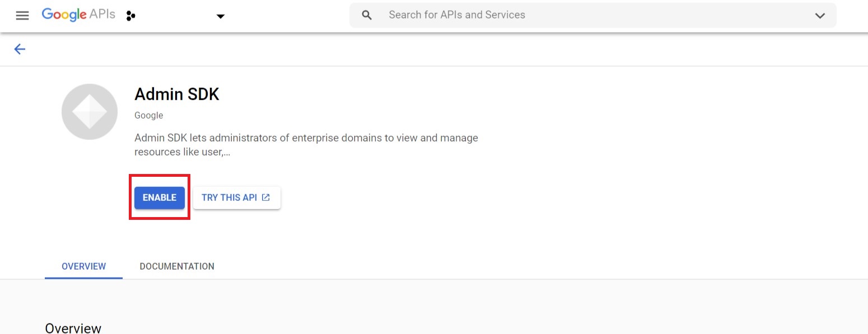Click the Google publisher label under Admin SDK
The image size is (868, 334).
[148, 115]
